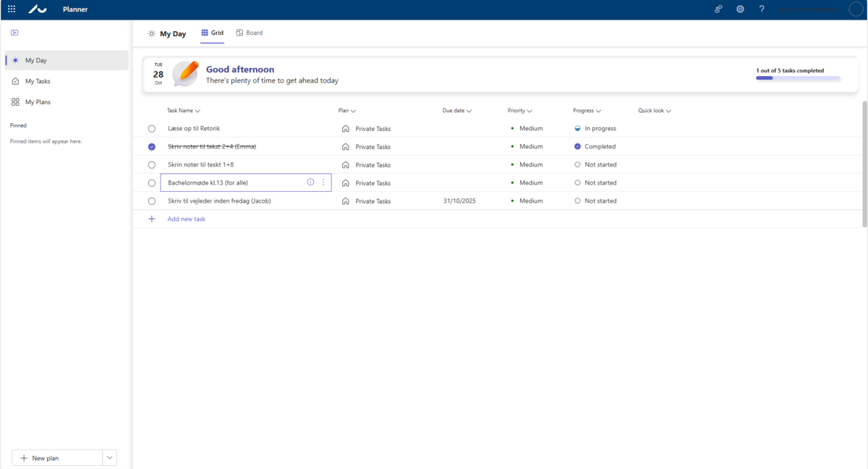Collapse the left navigation pane icon
868x469 pixels.
point(14,33)
